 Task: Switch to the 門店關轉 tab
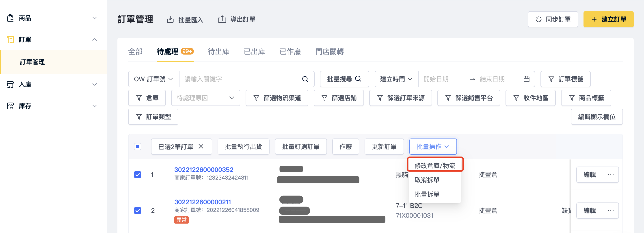click(x=329, y=52)
